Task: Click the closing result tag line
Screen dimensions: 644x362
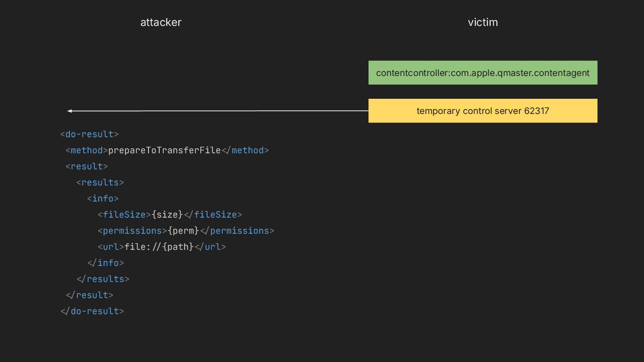Action: coord(89,295)
